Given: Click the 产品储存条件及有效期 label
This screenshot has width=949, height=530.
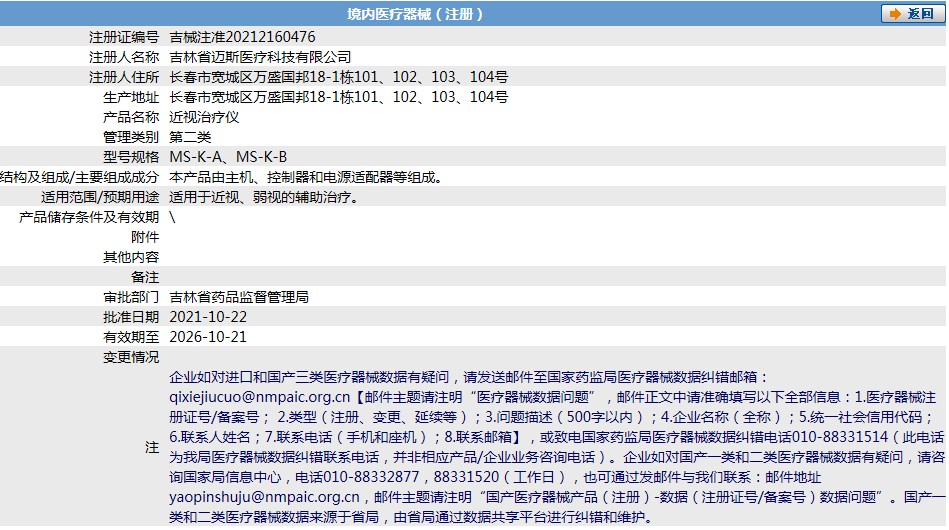Looking at the screenshot, I should tap(89, 217).
